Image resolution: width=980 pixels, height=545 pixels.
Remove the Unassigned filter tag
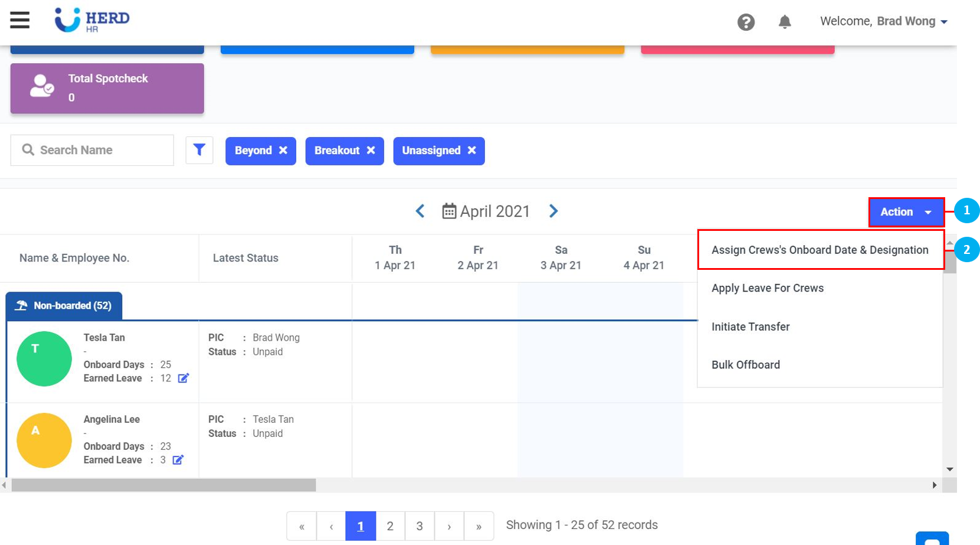pyautogui.click(x=471, y=151)
